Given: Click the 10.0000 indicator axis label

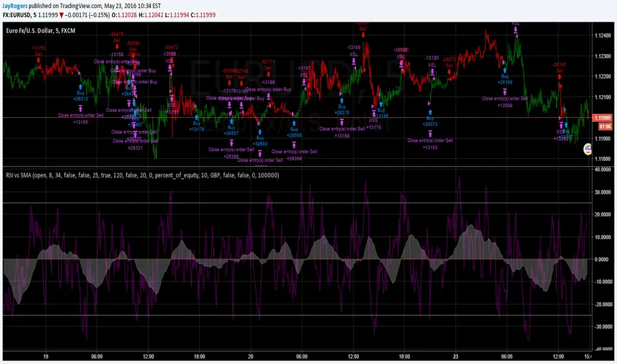Looking at the screenshot, I should pyautogui.click(x=603, y=237).
